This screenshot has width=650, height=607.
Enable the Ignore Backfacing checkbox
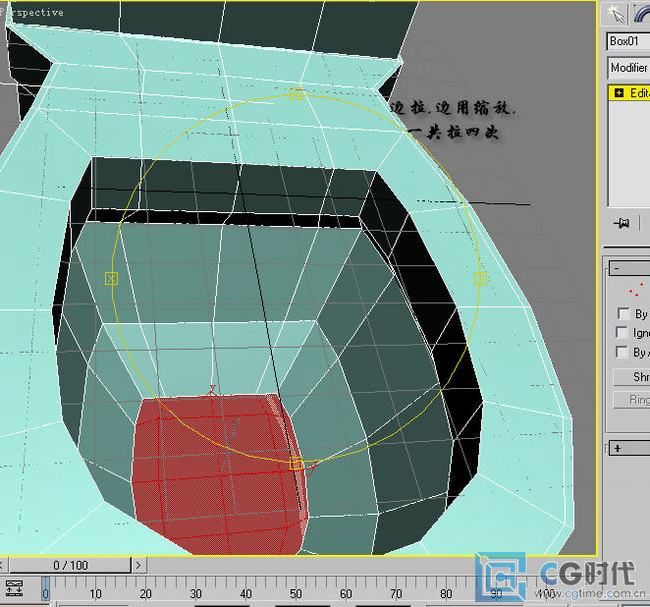(x=622, y=333)
